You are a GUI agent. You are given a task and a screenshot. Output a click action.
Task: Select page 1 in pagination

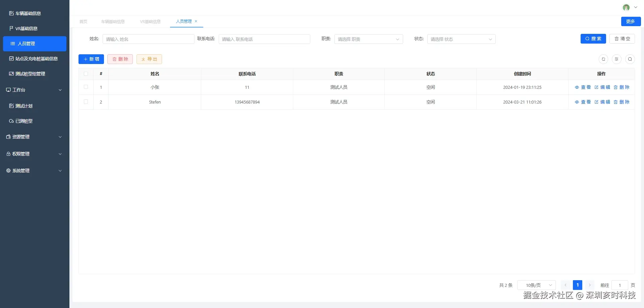(x=578, y=285)
